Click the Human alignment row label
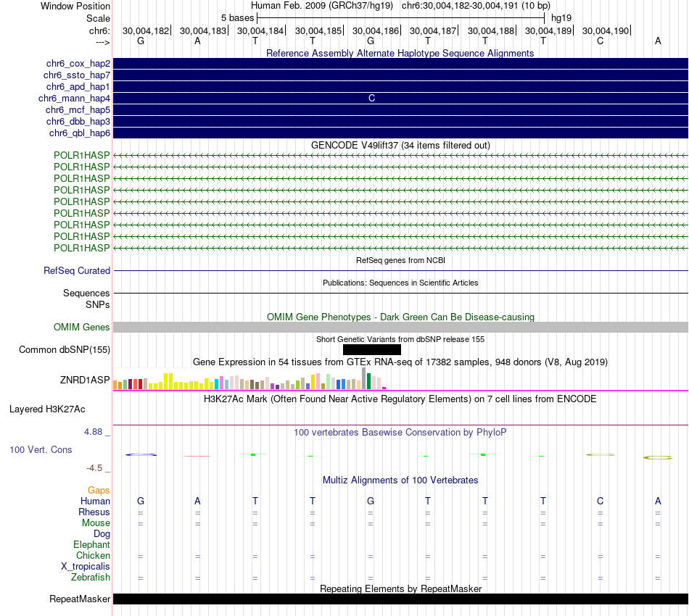This screenshot has width=689, height=616. point(95,501)
